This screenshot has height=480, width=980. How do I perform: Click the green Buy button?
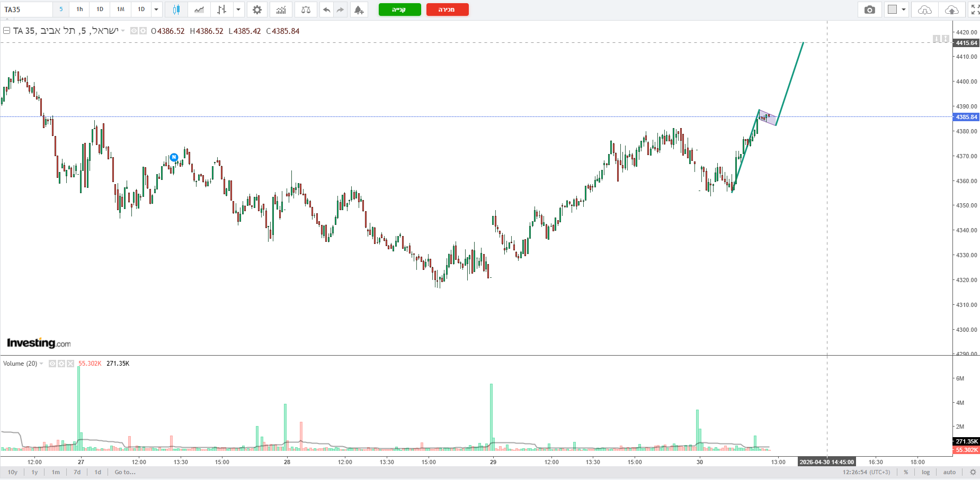(x=399, y=10)
